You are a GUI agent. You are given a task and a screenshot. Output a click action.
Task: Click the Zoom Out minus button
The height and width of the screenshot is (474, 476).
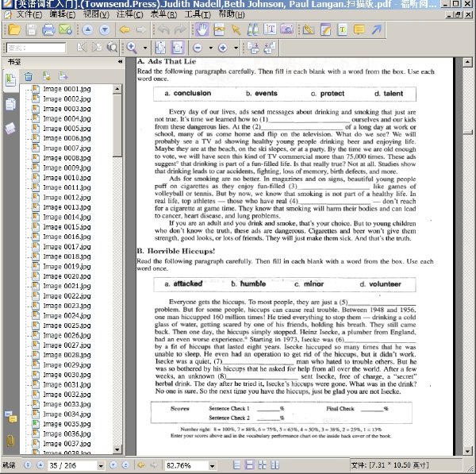click(198, 48)
